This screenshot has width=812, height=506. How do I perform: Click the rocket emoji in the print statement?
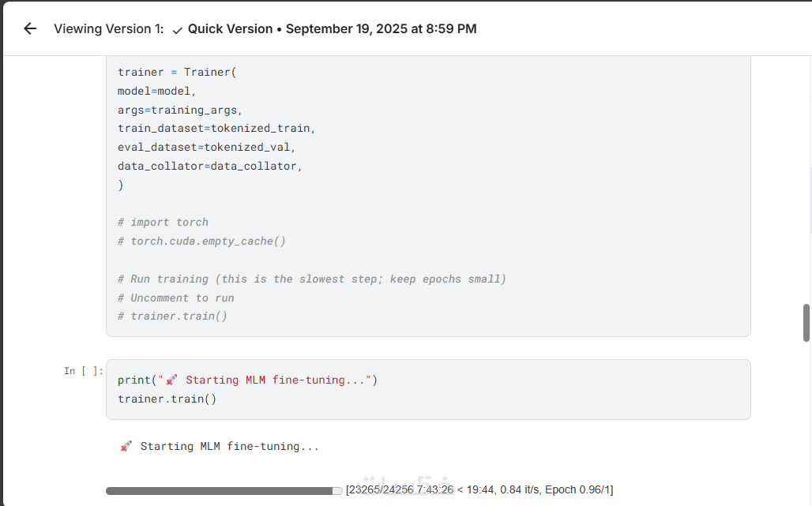[171, 380]
